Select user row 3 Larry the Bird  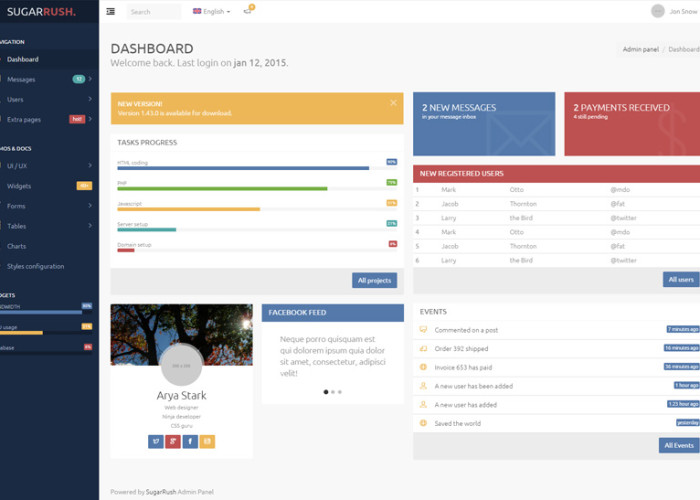556,218
